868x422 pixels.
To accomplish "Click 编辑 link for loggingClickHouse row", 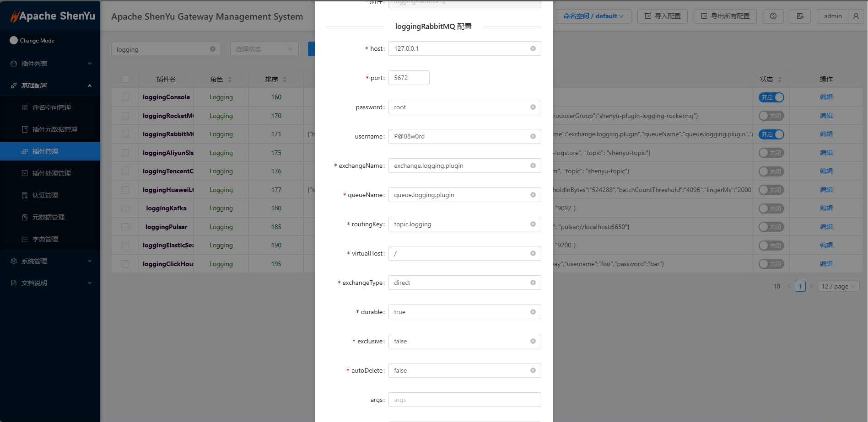I will click(x=826, y=264).
